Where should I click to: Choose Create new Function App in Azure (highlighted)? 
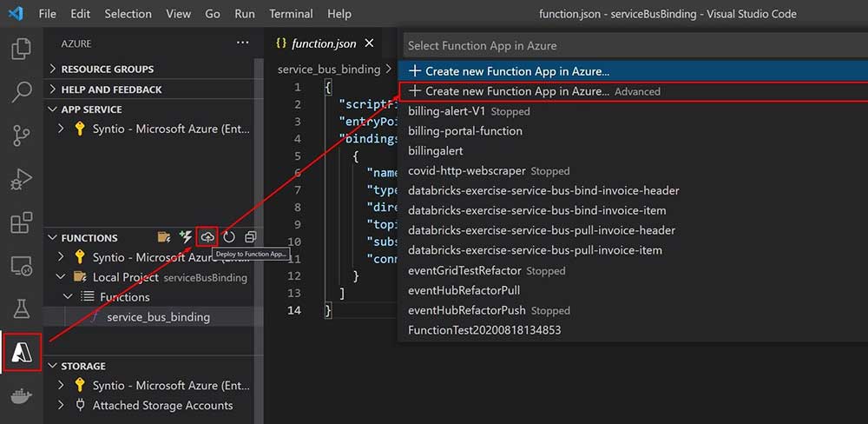tap(633, 71)
